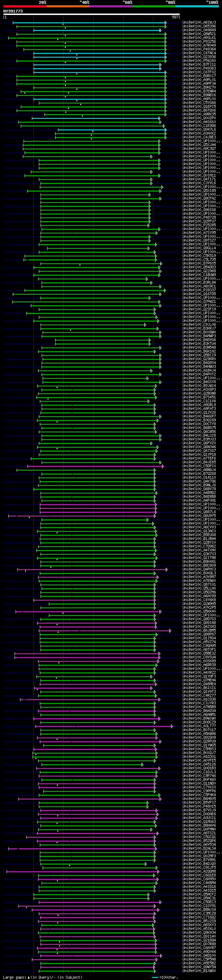The image size is (222, 980).
Task: Select hit UniRef100_A8SKY3
Action: click(x=199, y=925)
